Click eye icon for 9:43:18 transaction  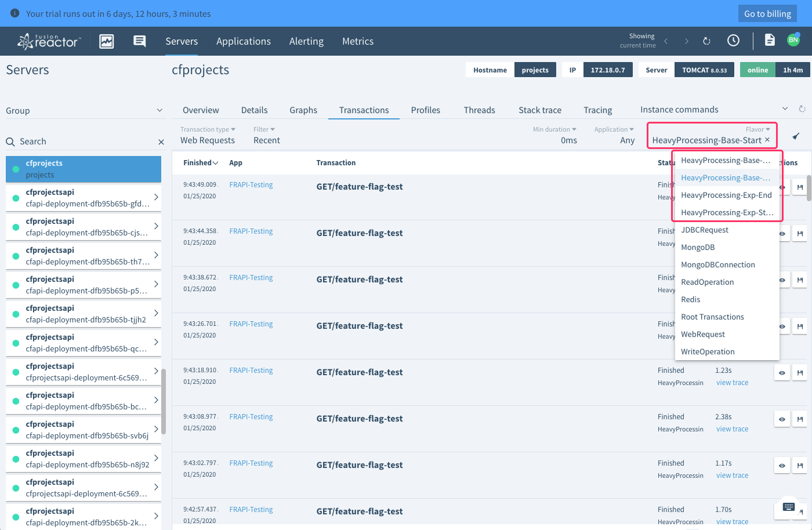782,373
